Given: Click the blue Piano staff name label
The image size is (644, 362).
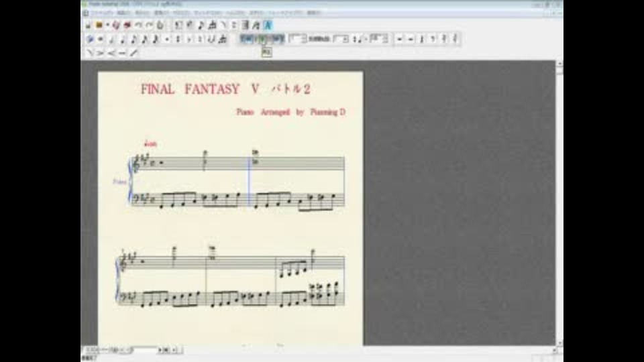Looking at the screenshot, I should coord(120,182).
